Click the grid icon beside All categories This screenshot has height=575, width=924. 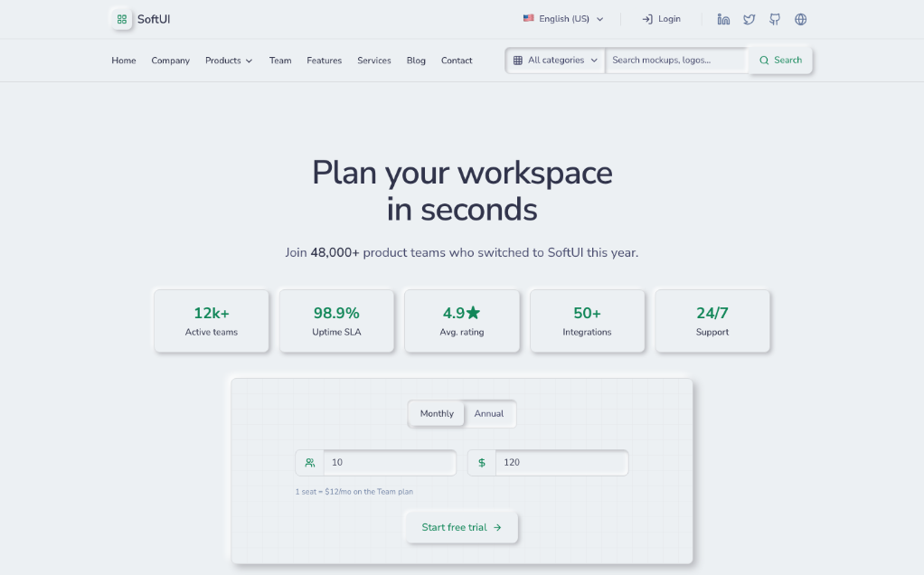click(517, 60)
